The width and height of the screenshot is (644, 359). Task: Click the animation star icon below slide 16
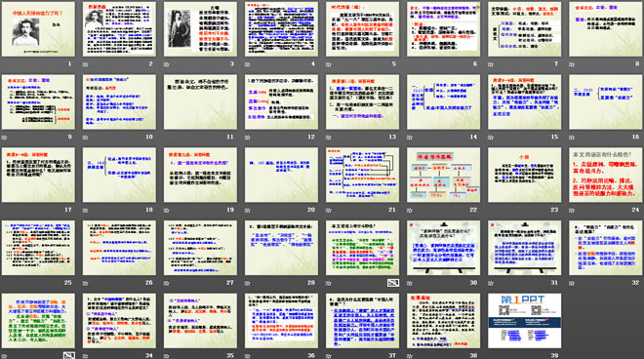pos(572,138)
